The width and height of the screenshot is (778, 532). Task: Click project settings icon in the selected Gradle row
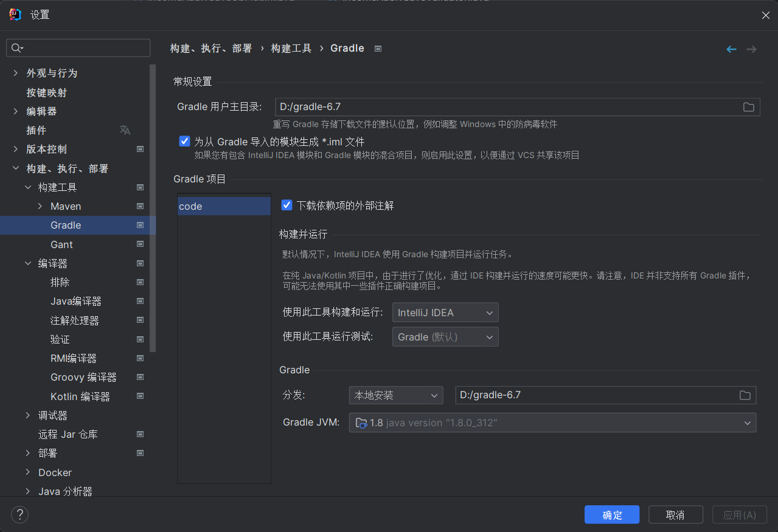point(140,225)
